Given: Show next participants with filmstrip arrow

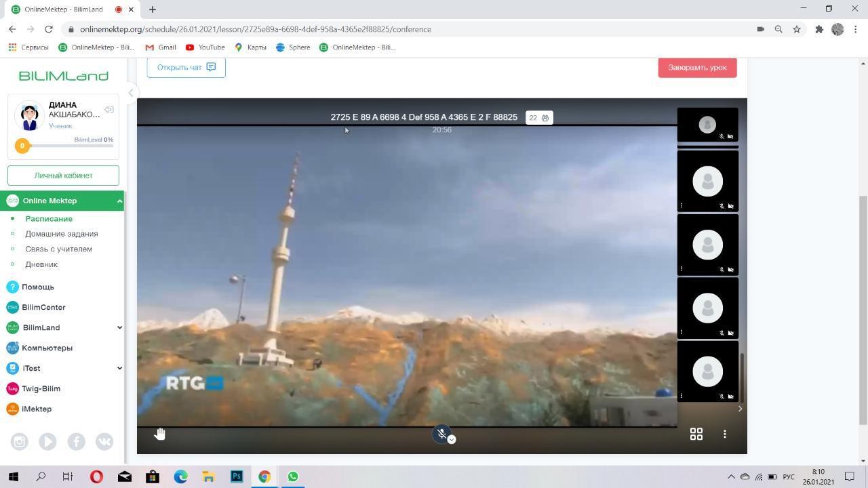Looking at the screenshot, I should pyautogui.click(x=740, y=409).
